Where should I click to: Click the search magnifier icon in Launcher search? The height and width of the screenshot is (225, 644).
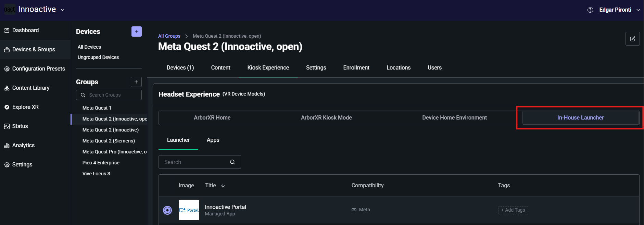(x=232, y=162)
